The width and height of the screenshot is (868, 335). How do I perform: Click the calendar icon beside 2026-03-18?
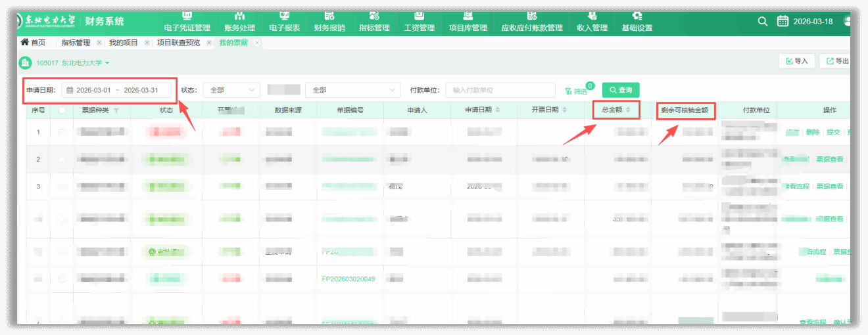click(783, 21)
